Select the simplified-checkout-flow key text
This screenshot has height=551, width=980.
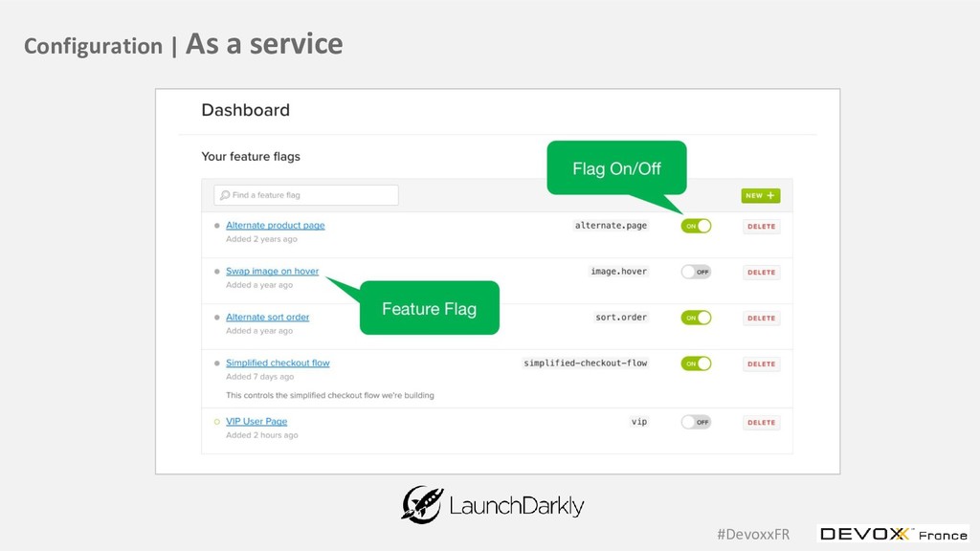[585, 363]
